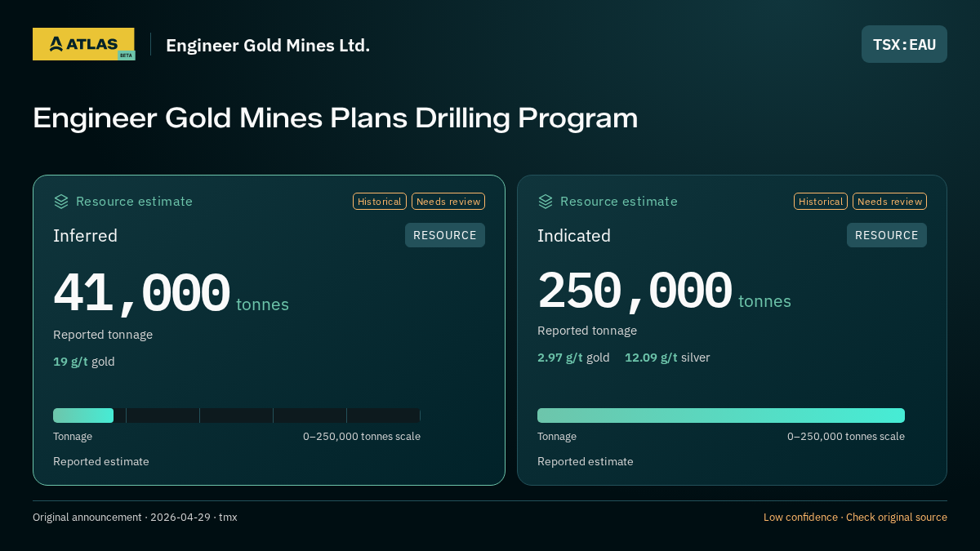Click the Engineer Gold Mines Ltd. company name

click(x=268, y=46)
